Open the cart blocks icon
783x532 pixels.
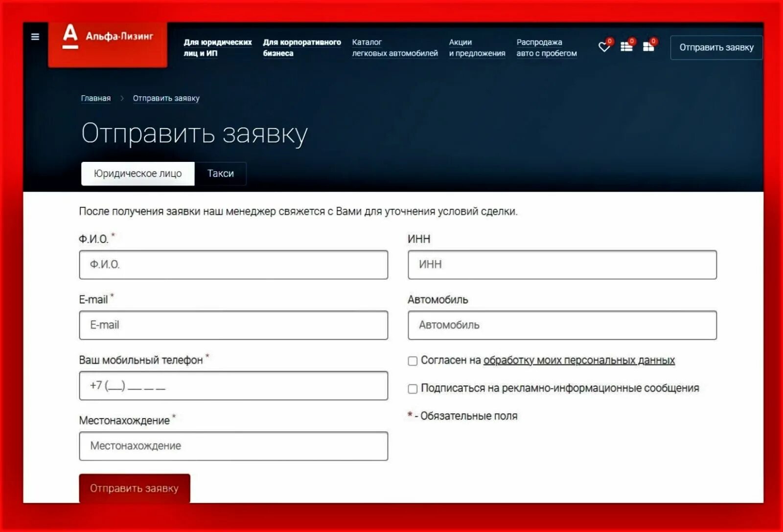(648, 46)
